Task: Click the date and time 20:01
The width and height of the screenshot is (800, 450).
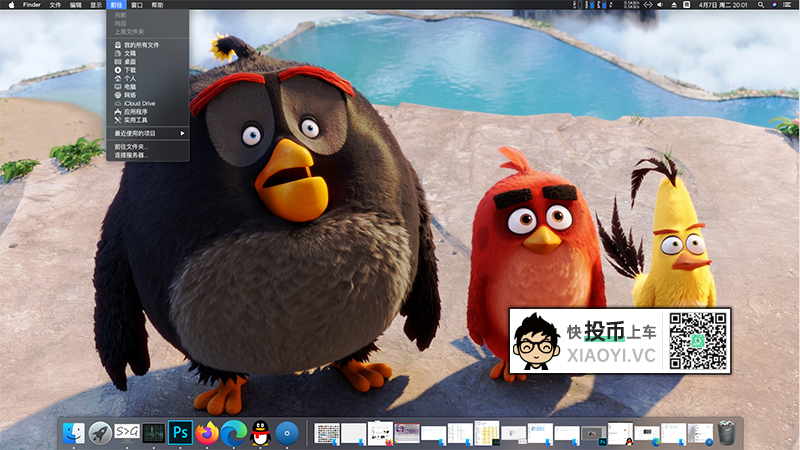Action: pyautogui.click(x=723, y=5)
